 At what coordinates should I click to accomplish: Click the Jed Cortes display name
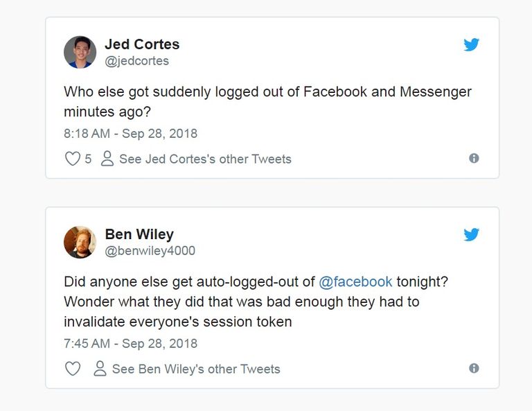pyautogui.click(x=141, y=44)
